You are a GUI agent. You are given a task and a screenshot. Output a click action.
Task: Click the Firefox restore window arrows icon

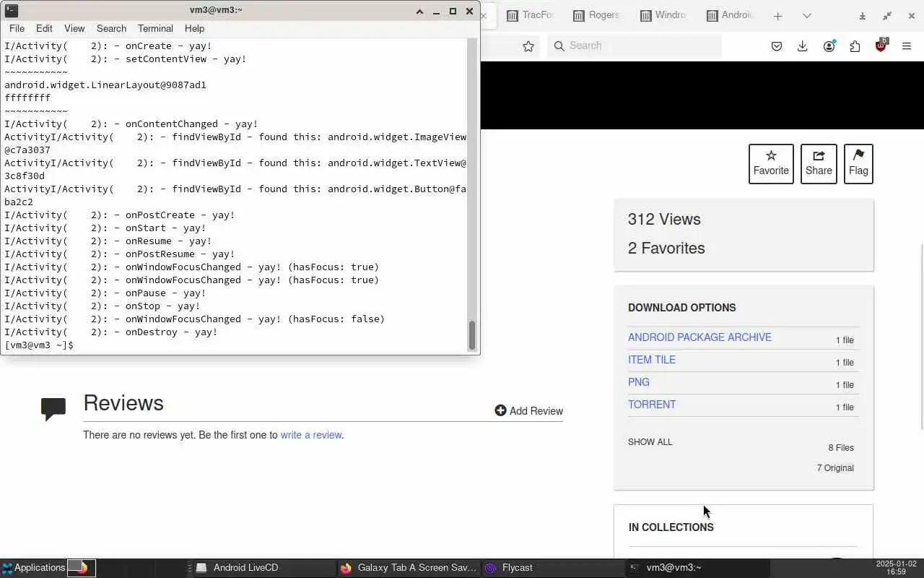tap(887, 15)
